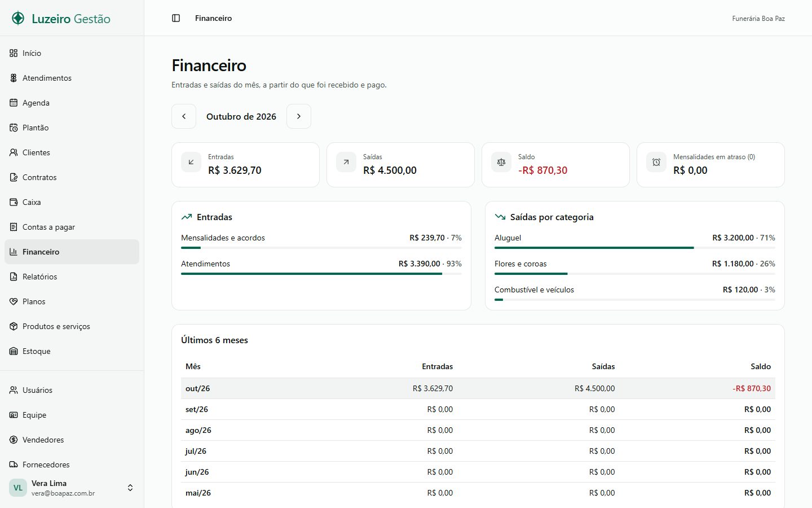
Task: Open the Entradas summary card
Action: 245,165
